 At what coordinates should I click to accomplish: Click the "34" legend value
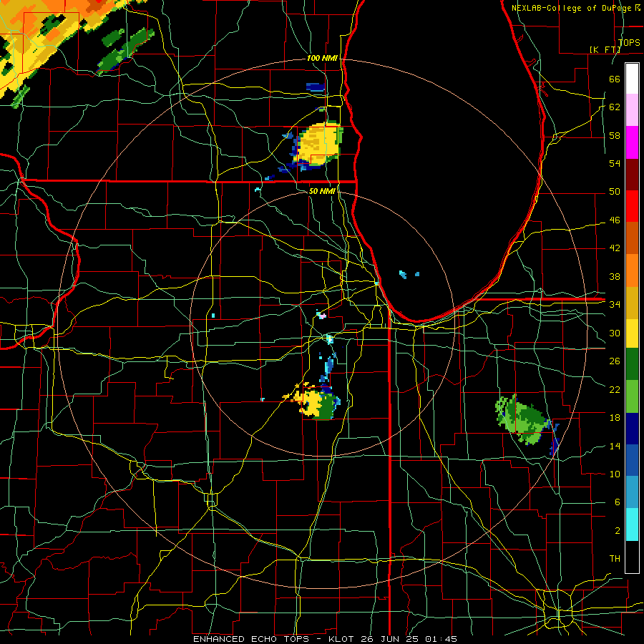[615, 305]
